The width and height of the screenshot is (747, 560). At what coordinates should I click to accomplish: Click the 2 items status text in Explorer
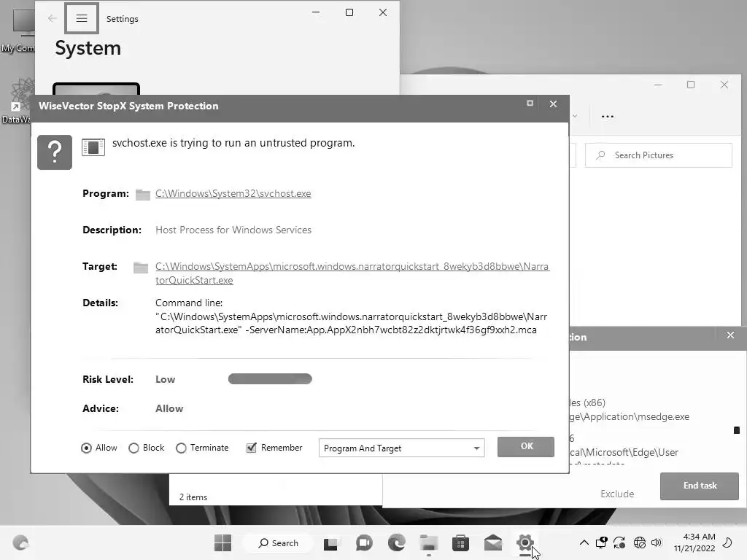tap(193, 497)
